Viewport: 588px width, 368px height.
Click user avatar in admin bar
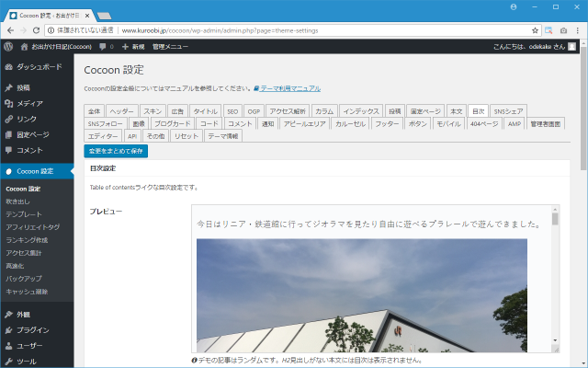pyautogui.click(x=571, y=47)
